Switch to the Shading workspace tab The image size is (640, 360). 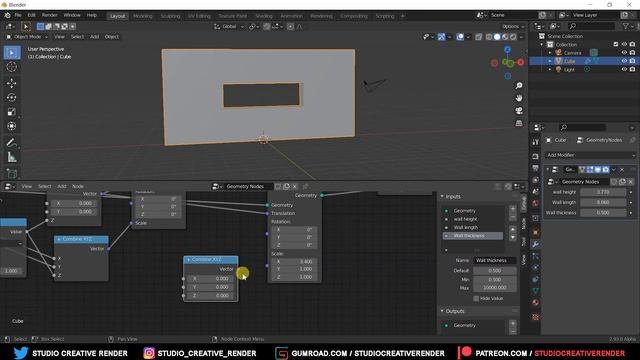[x=264, y=16]
